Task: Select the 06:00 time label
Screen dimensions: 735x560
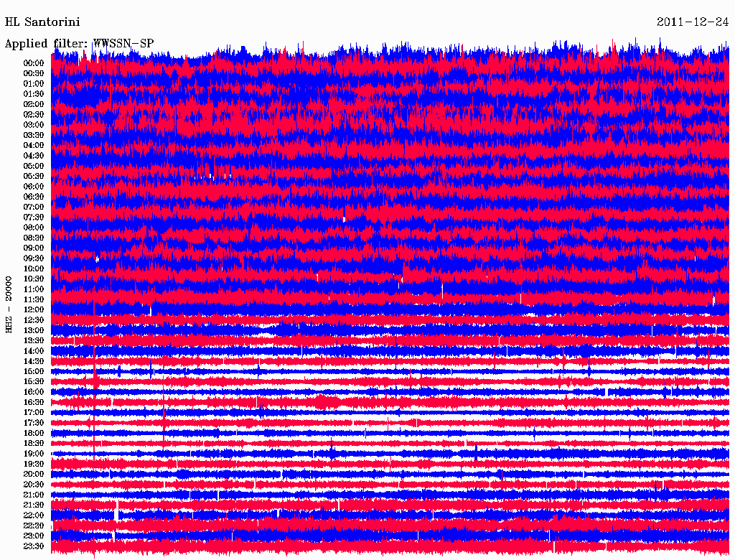Action: [34, 187]
